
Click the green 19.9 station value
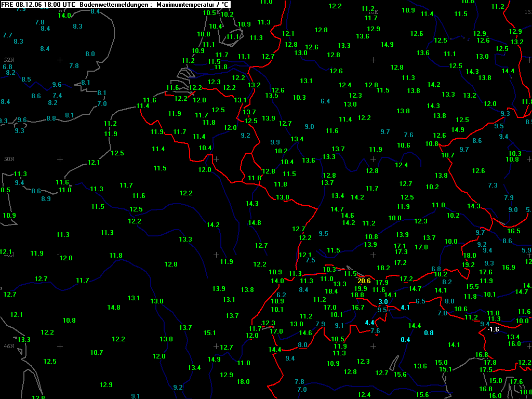point(361,289)
